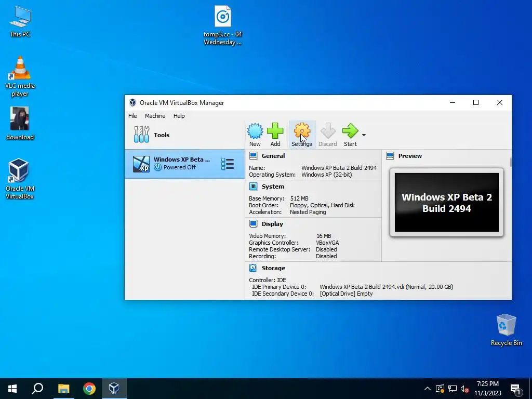
Task: Open Google Chrome from taskbar
Action: tap(89, 389)
